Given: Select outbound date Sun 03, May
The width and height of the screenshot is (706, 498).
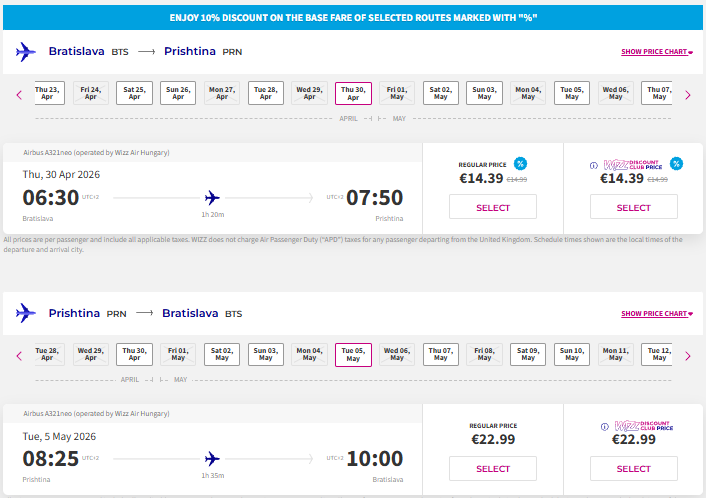Looking at the screenshot, I should point(484,93).
